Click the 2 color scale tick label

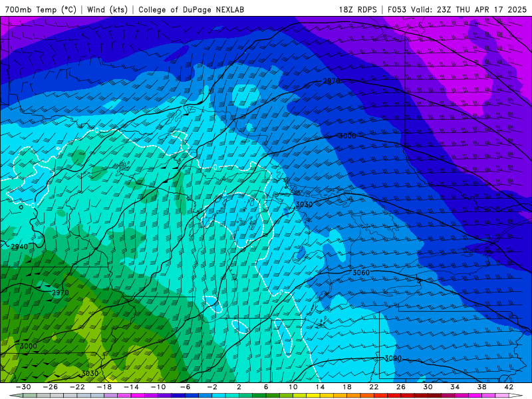(x=239, y=387)
